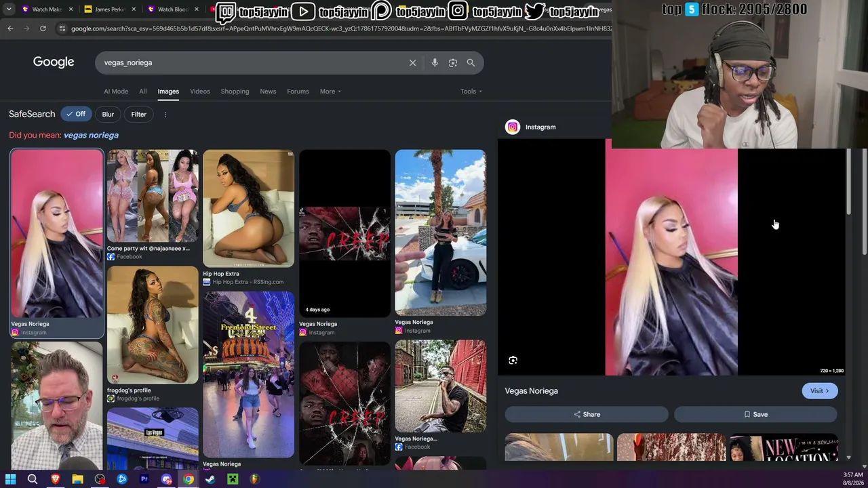Open the Tools dropdown
The width and height of the screenshot is (868, 488).
click(x=471, y=91)
